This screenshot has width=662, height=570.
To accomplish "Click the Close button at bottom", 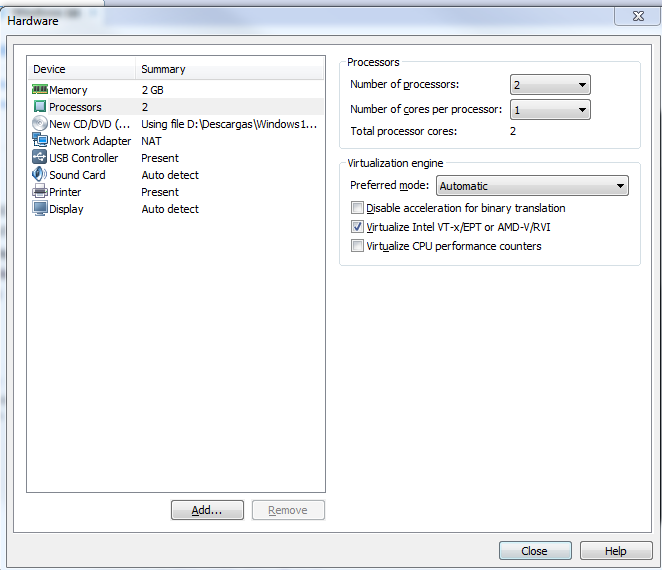I will click(x=535, y=551).
